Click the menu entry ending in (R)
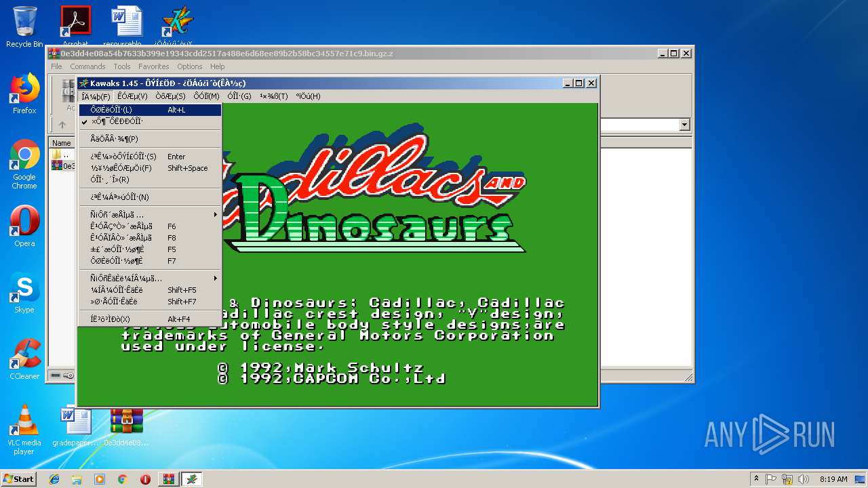This screenshot has height=488, width=868. click(x=150, y=180)
